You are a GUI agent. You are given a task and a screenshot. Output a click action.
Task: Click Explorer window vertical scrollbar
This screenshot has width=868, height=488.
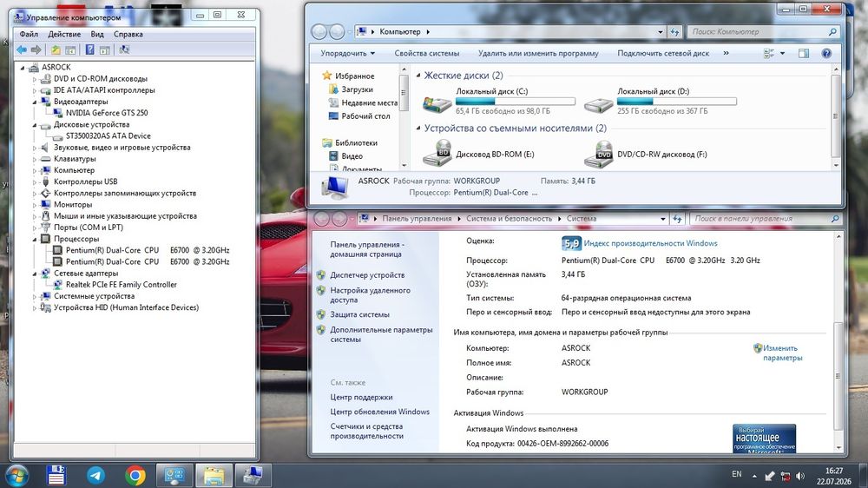[835, 117]
